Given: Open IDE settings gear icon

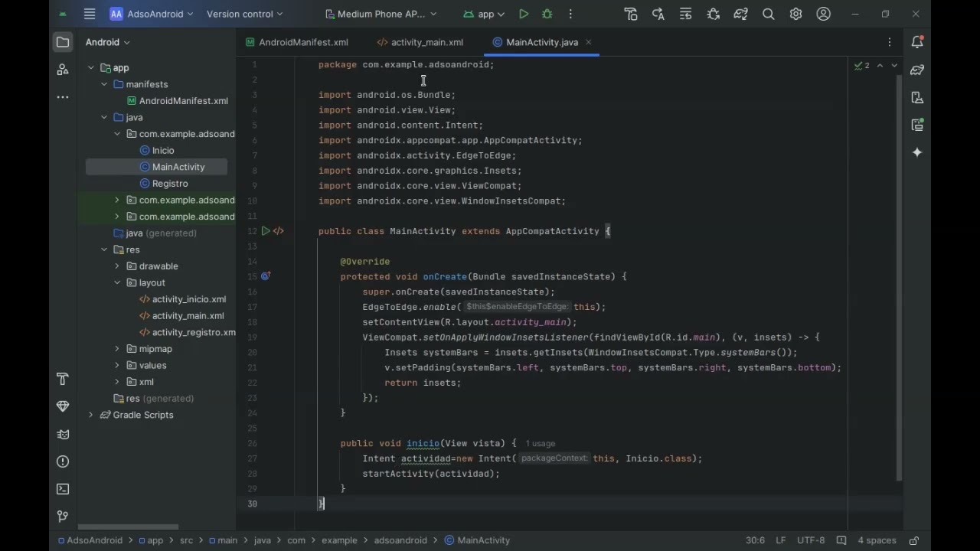Looking at the screenshot, I should [x=795, y=14].
